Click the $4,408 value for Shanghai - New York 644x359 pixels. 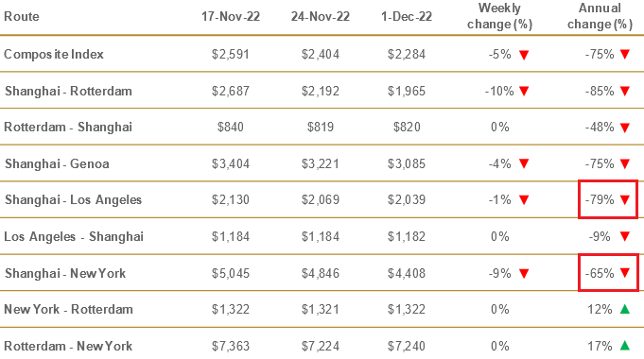[407, 273]
